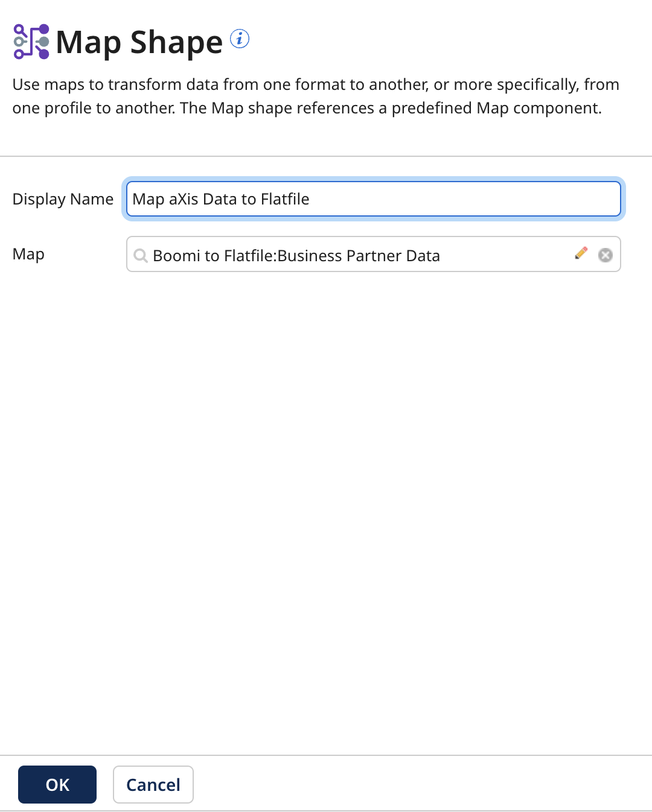Click the purple Map Shape icon
The image size is (652, 812).
(30, 42)
